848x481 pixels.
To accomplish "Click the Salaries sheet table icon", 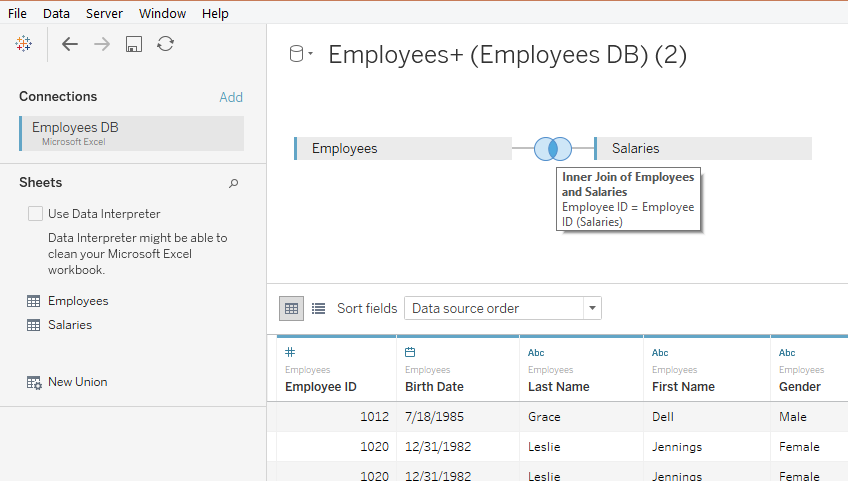I will click(x=34, y=325).
